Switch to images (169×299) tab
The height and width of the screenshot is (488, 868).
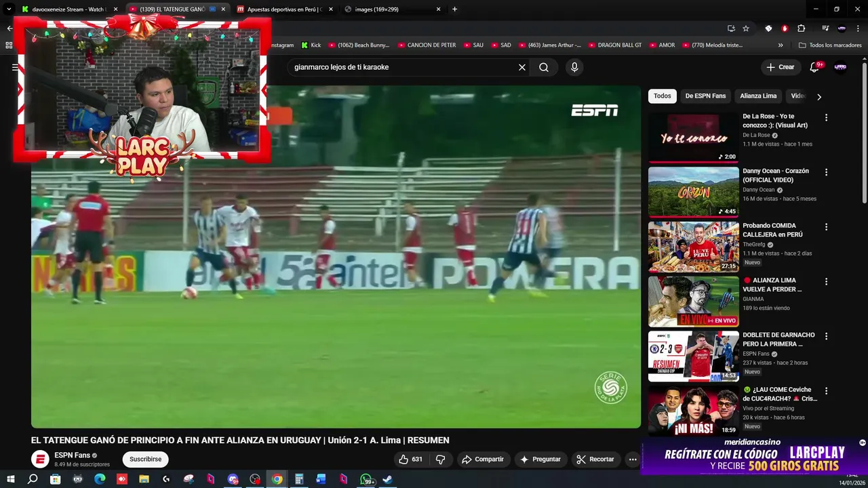pyautogui.click(x=393, y=9)
